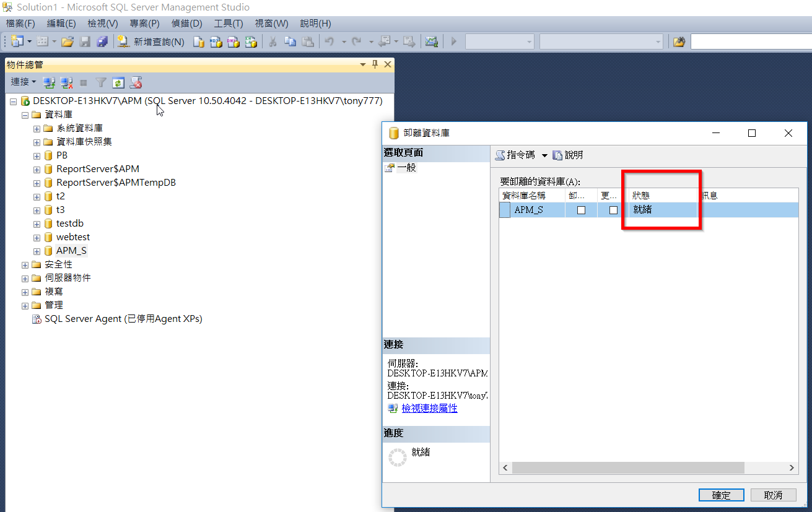
Task: Click the 資料庫名稱 column header
Action: click(x=532, y=196)
